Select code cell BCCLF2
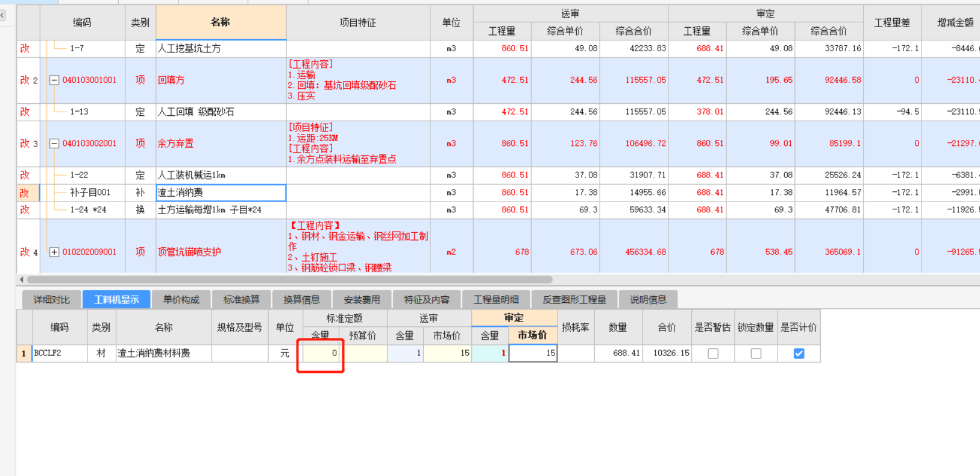Viewport: 980px width, 476px height. coord(60,353)
